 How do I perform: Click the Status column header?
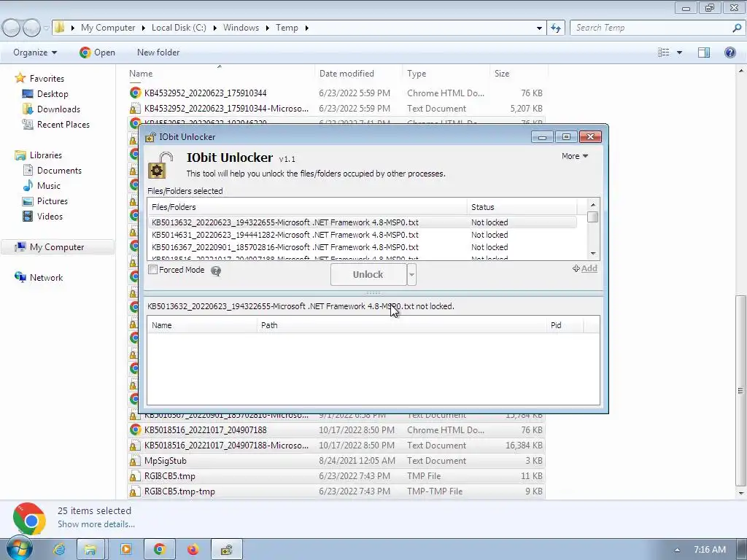(522, 207)
